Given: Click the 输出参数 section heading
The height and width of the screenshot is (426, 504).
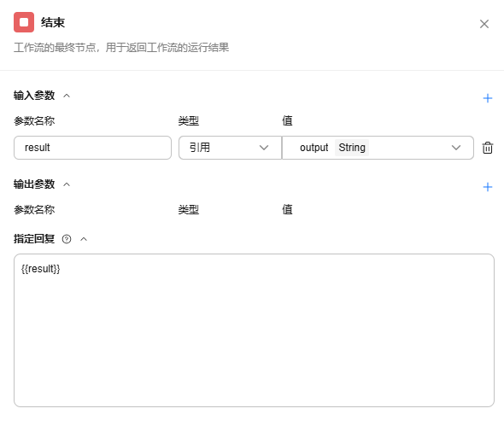Looking at the screenshot, I should click(x=34, y=184).
